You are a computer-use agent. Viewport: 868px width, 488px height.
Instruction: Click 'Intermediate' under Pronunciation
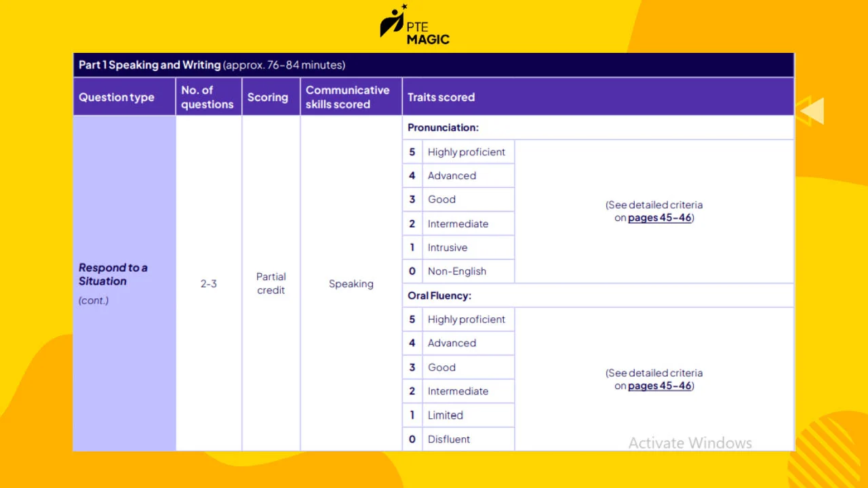[458, 224]
